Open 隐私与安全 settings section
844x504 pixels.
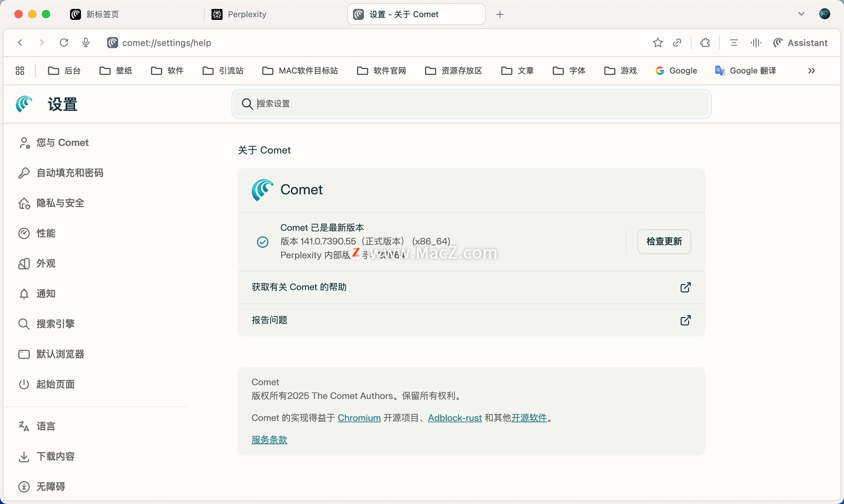60,203
